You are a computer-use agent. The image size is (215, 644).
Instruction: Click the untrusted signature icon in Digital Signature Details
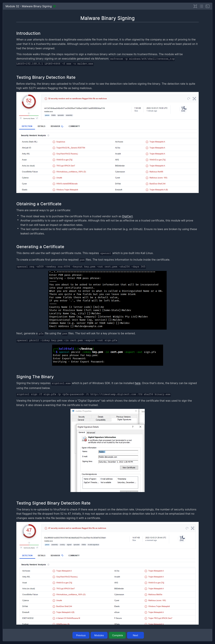point(84,439)
